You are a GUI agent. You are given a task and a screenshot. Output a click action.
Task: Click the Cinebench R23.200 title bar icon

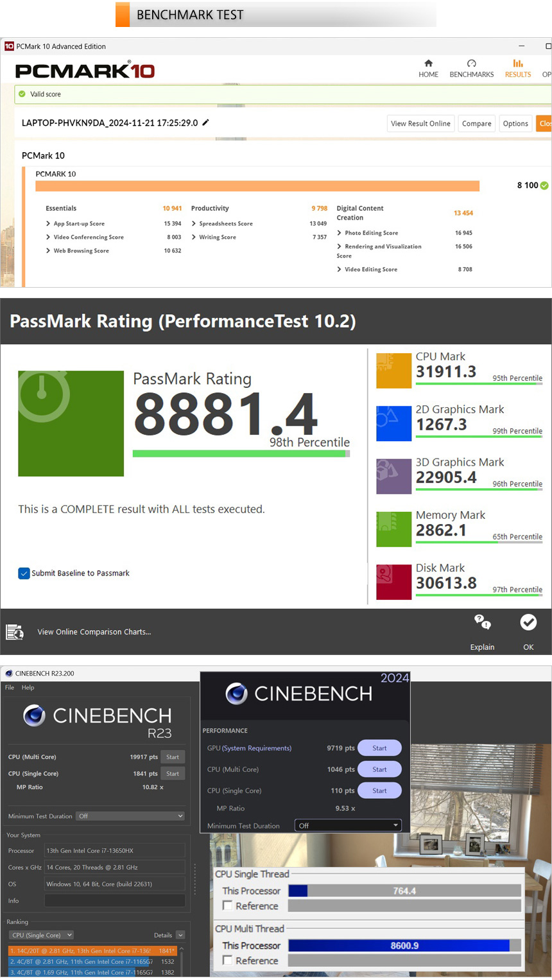[x=9, y=673]
